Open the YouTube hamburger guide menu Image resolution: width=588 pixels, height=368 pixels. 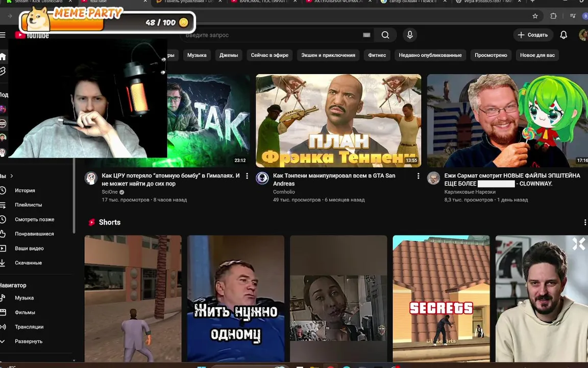(3, 35)
